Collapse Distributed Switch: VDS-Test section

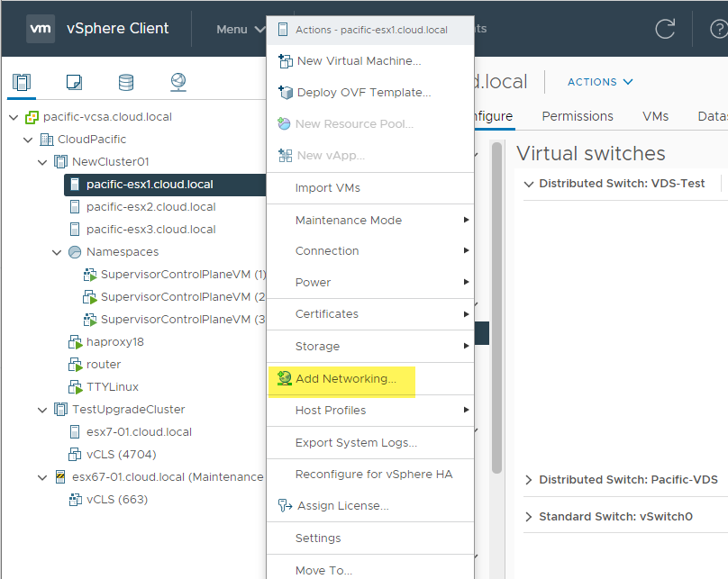(528, 185)
